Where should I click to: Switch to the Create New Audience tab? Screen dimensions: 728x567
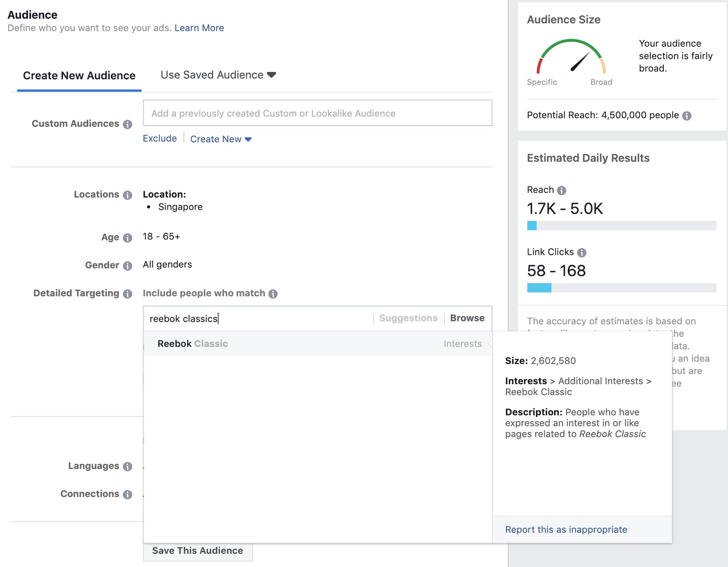pos(79,75)
